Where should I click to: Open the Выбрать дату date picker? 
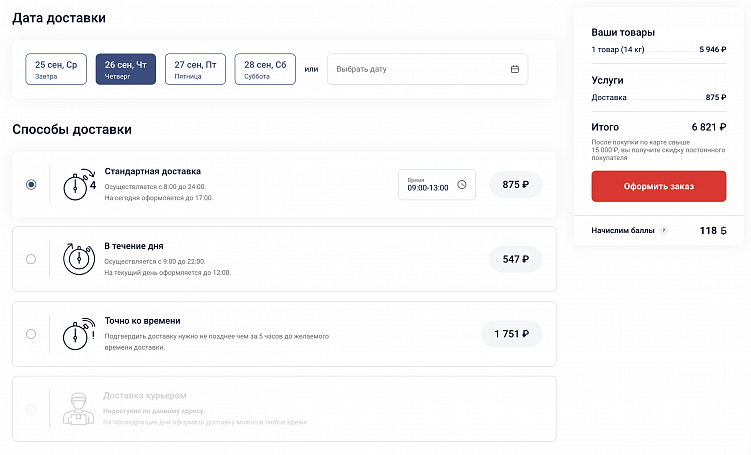427,69
